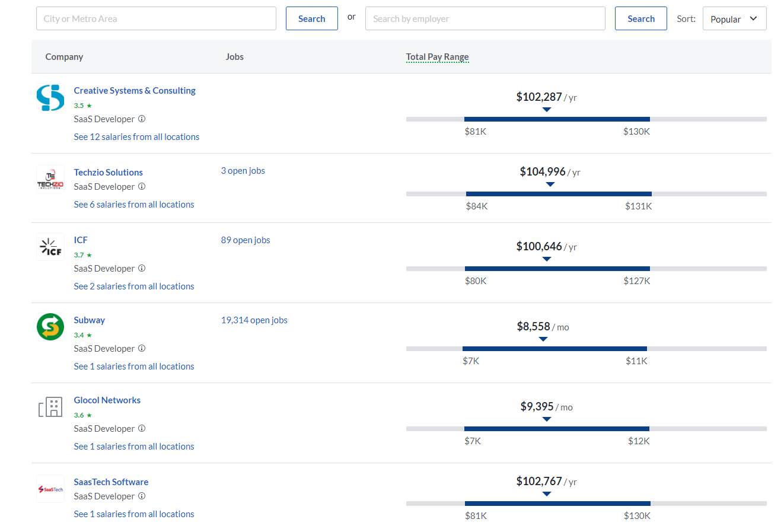This screenshot has width=784, height=532.
Task: Open info icon beside Subway SaaS Developer
Action: (x=142, y=348)
